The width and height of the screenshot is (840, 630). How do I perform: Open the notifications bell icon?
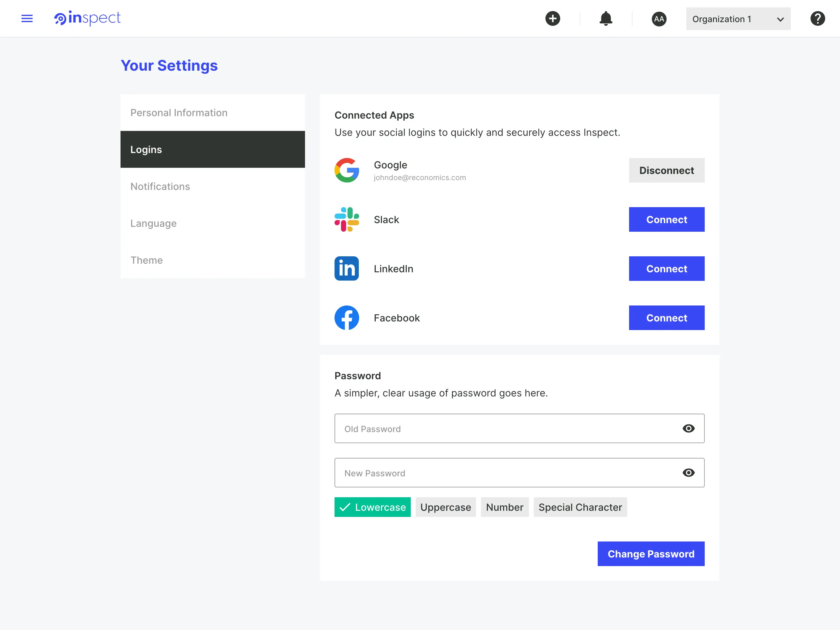click(x=605, y=19)
